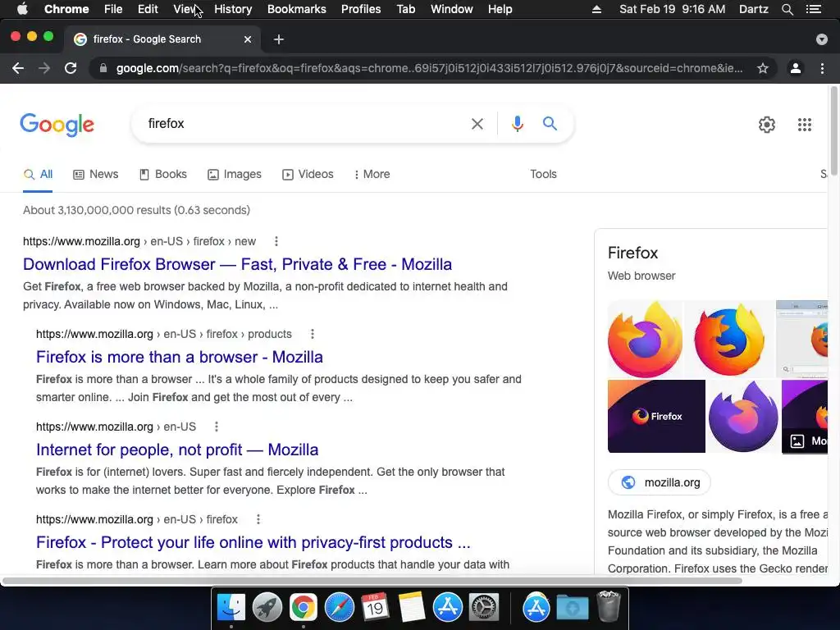Open options for the firefox › new result

click(276, 242)
